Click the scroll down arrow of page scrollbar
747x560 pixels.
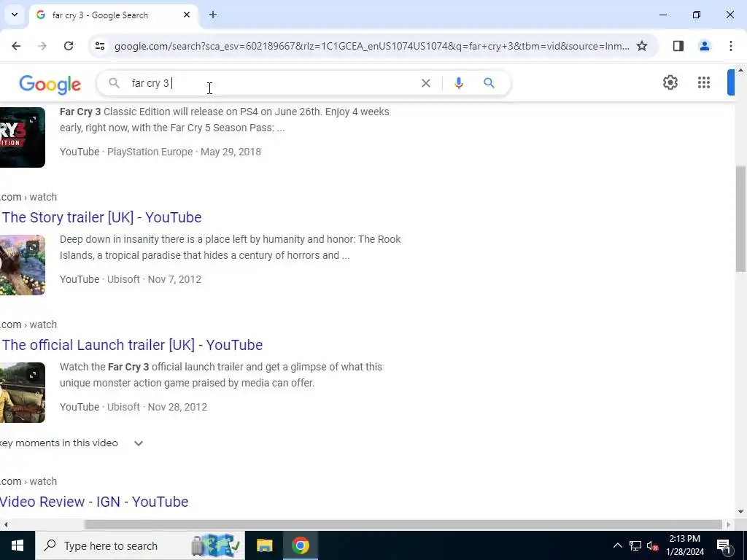(740, 513)
